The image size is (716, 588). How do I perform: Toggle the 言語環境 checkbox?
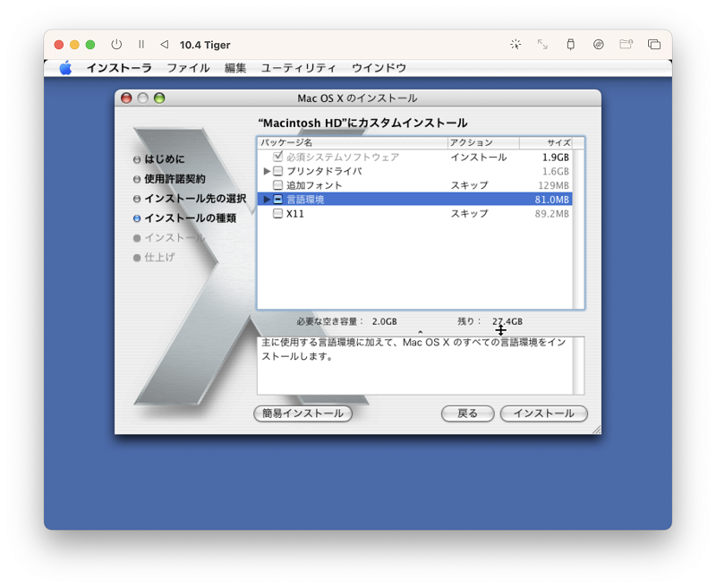(x=277, y=200)
